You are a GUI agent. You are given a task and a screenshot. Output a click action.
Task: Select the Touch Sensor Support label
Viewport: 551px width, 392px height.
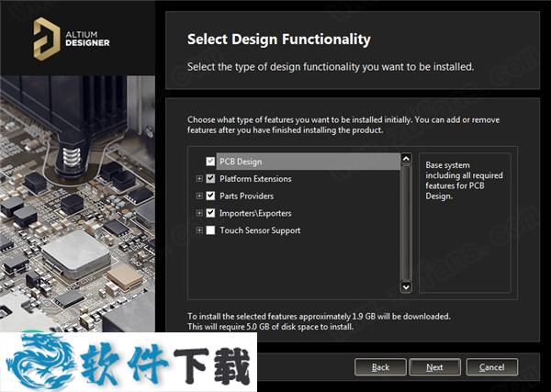click(x=260, y=230)
